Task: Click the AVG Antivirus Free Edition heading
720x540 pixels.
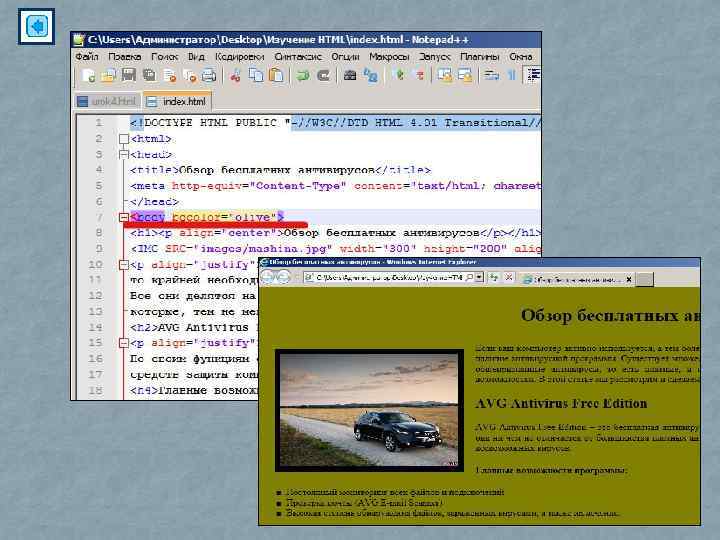Action: point(561,403)
